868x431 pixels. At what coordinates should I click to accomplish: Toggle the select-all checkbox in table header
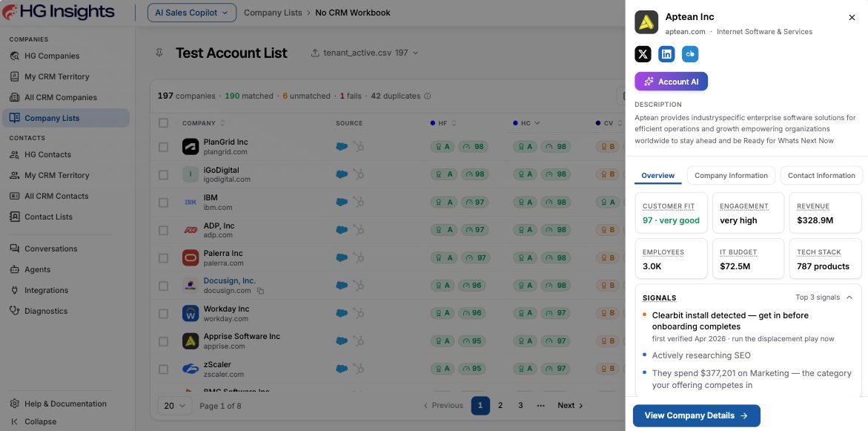[163, 123]
